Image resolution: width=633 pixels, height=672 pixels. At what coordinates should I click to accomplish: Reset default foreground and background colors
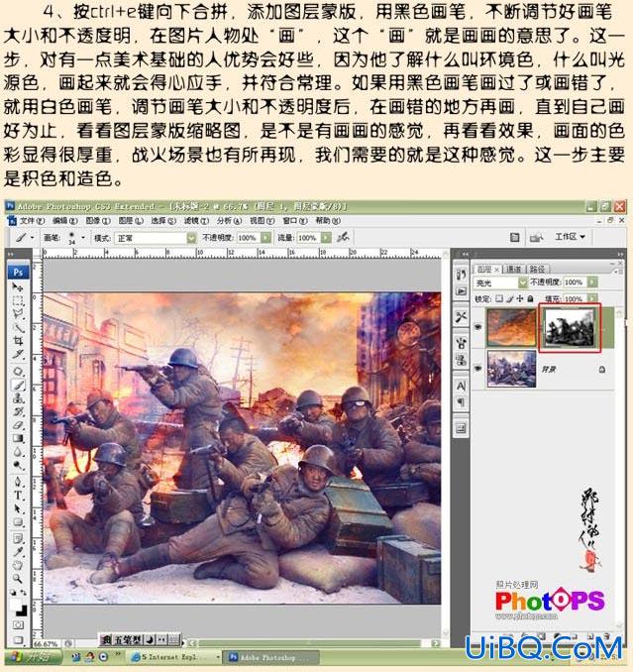tap(14, 593)
